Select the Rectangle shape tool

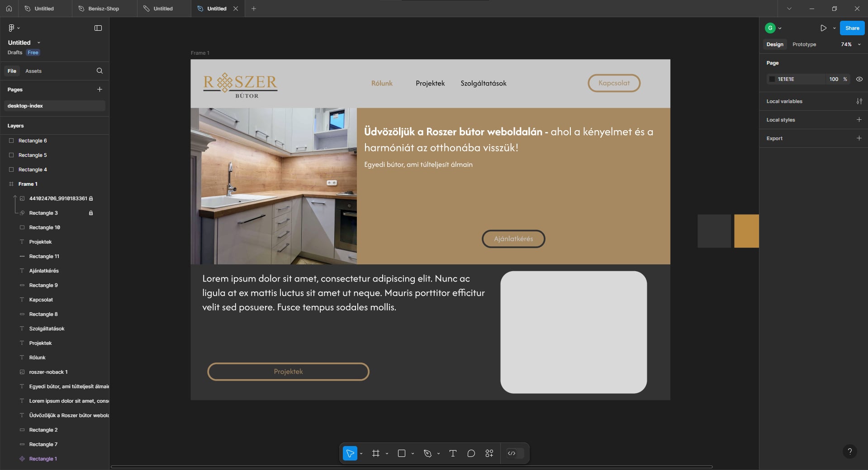(x=401, y=453)
